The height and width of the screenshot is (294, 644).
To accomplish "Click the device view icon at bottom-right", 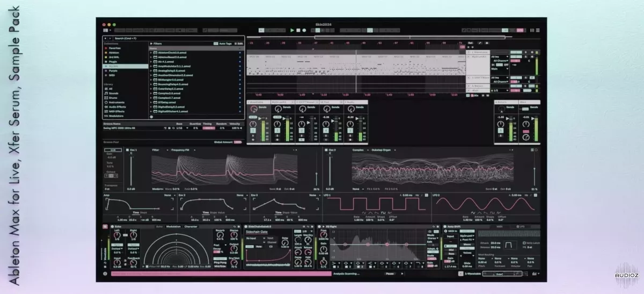I will (535, 273).
